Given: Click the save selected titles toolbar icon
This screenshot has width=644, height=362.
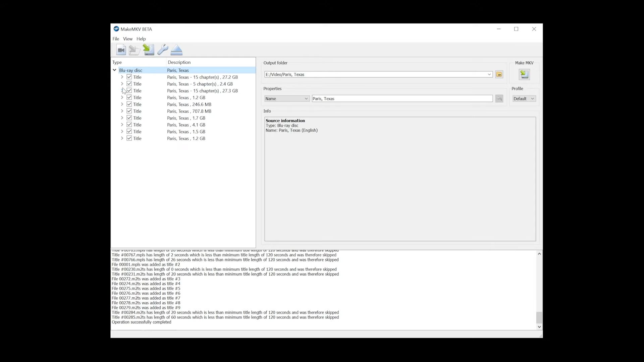Looking at the screenshot, I should pyautogui.click(x=149, y=50).
